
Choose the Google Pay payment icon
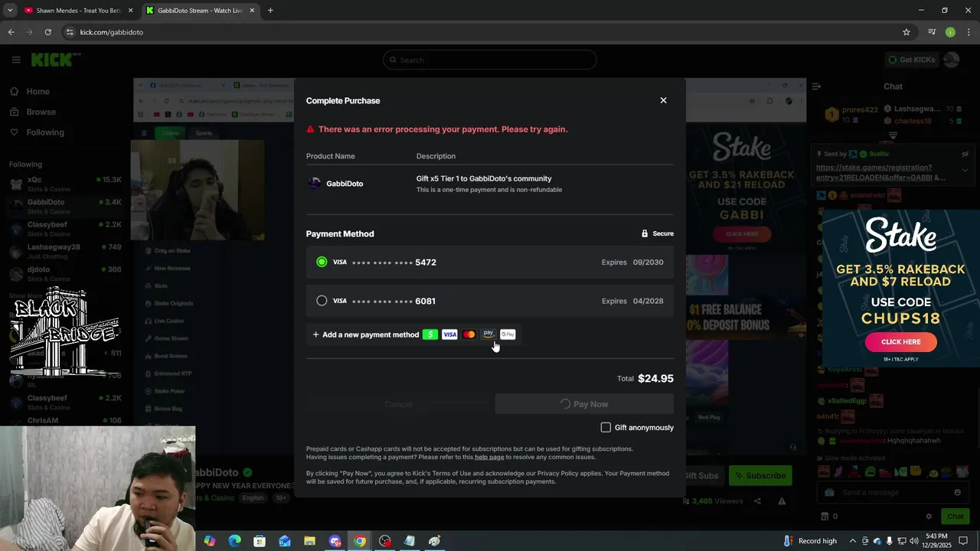tap(508, 334)
